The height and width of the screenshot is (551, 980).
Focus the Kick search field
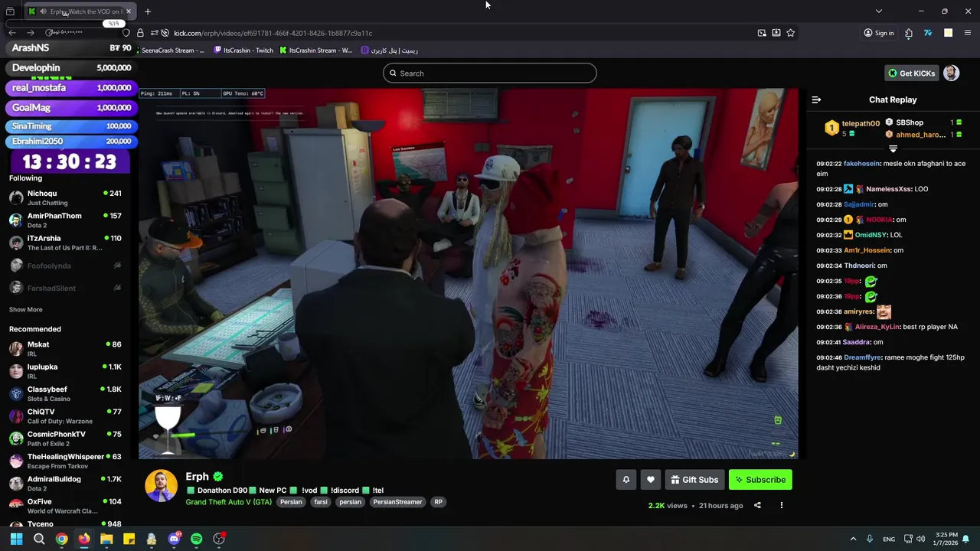(490, 73)
